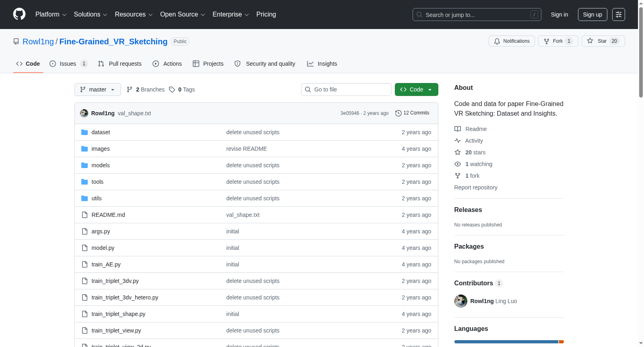Click the repository book icon beside Rowl1ng
The height and width of the screenshot is (347, 644).
point(16,42)
